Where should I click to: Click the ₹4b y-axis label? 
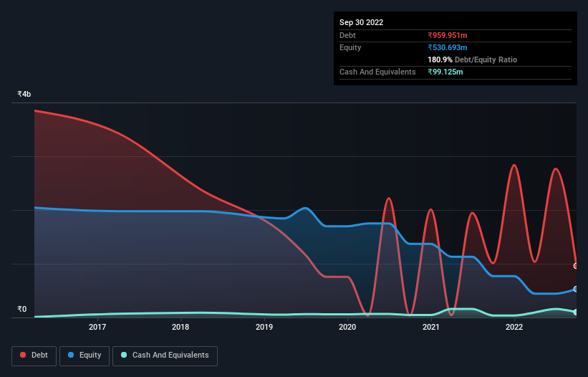(24, 94)
